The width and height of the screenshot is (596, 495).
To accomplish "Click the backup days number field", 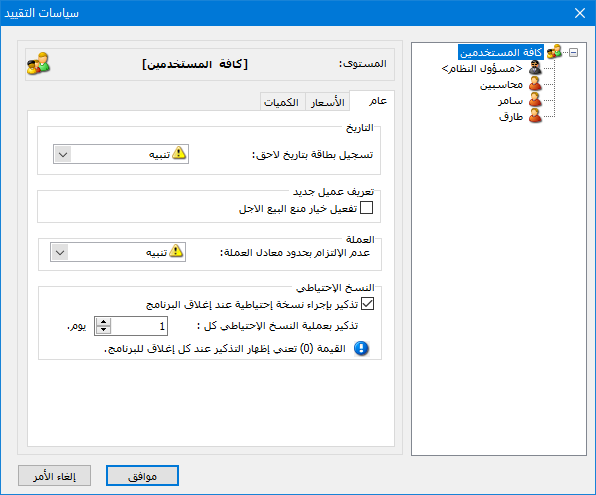I will click(139, 326).
